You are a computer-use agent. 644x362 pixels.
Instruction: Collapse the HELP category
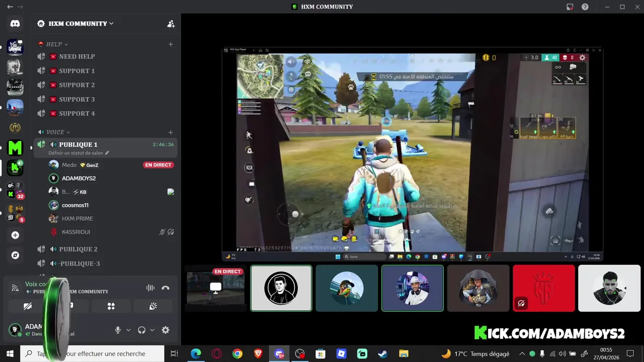point(57,44)
